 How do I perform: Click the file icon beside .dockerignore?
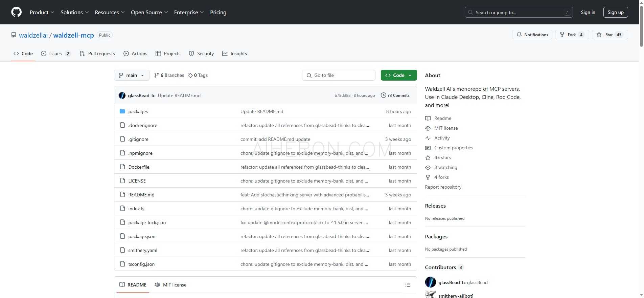point(122,125)
